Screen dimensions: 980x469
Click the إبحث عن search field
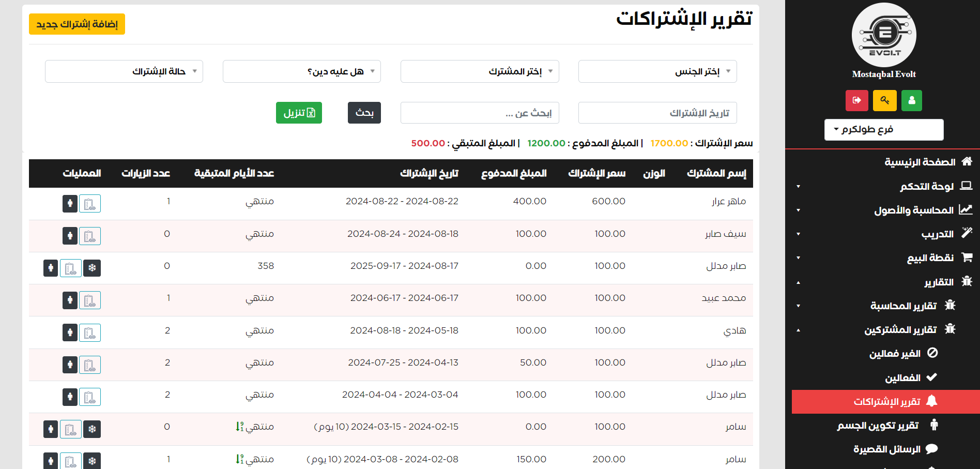tap(479, 113)
